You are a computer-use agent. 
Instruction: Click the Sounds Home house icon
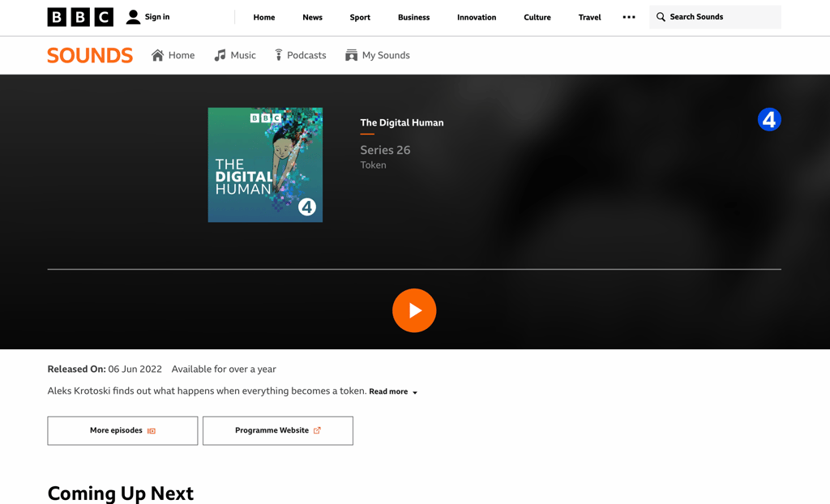click(x=158, y=55)
